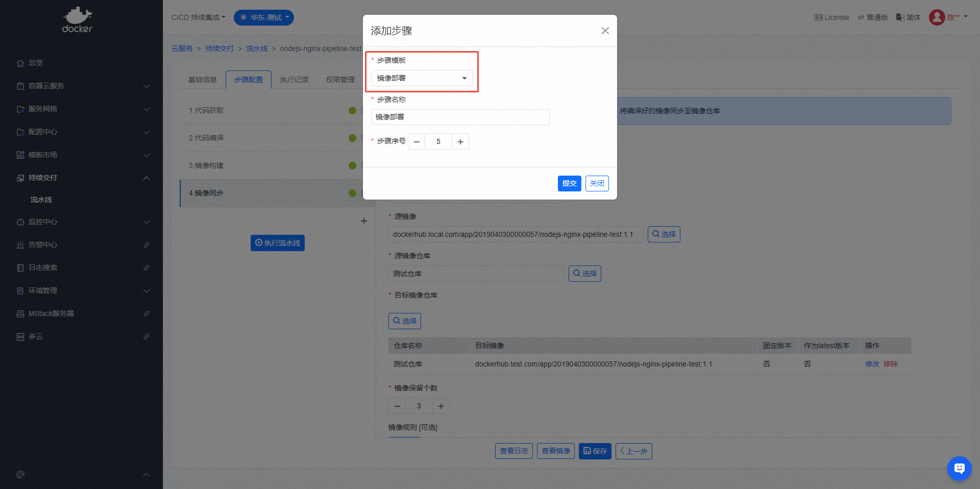Increase 镜像保留个数 with plus button
The image size is (980, 489).
point(441,406)
